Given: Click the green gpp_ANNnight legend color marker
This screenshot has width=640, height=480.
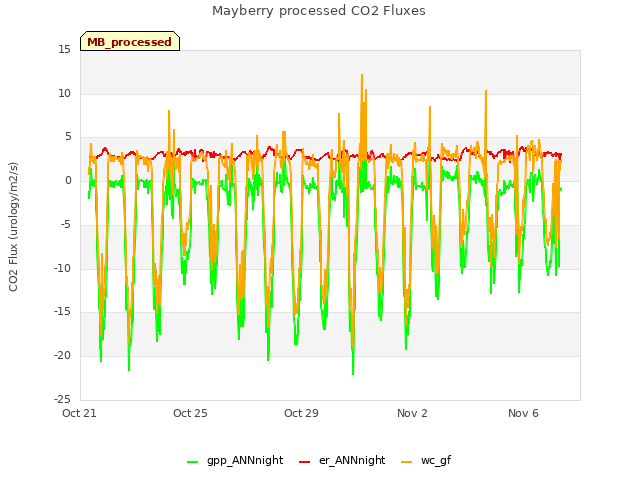Looking at the screenshot, I should [192, 462].
